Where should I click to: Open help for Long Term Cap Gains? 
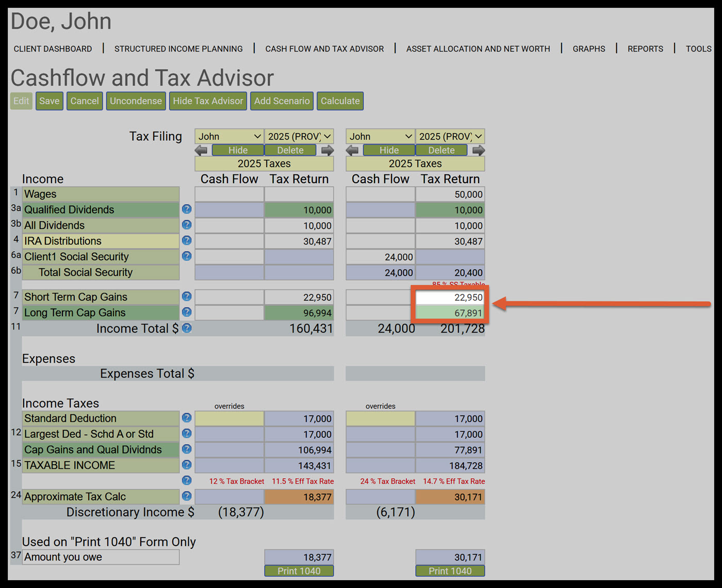(187, 312)
